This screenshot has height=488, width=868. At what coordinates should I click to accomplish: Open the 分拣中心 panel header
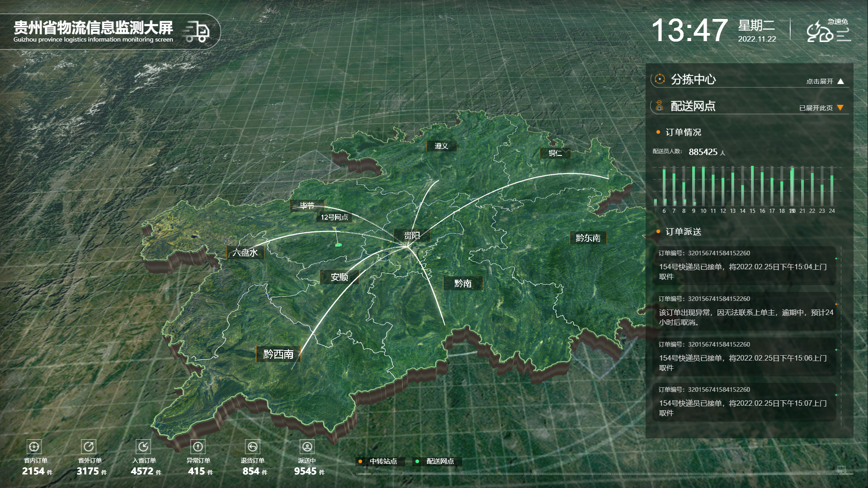tap(749, 80)
